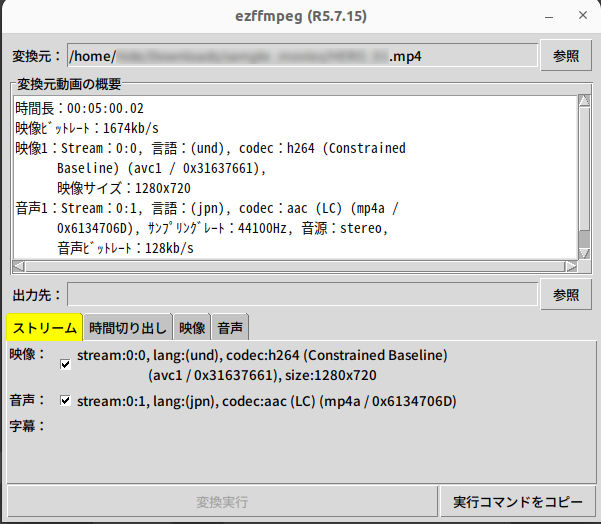
Task: Switch to the 時間切り出し tab
Action: (x=128, y=327)
